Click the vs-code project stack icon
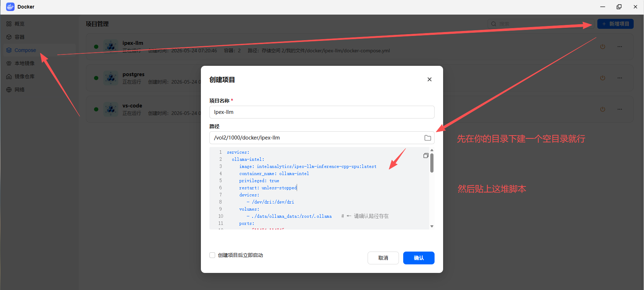 [111, 109]
